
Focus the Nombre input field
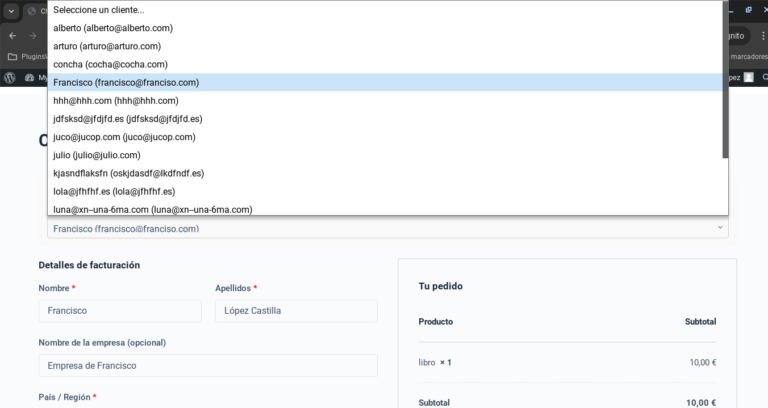pyautogui.click(x=120, y=311)
